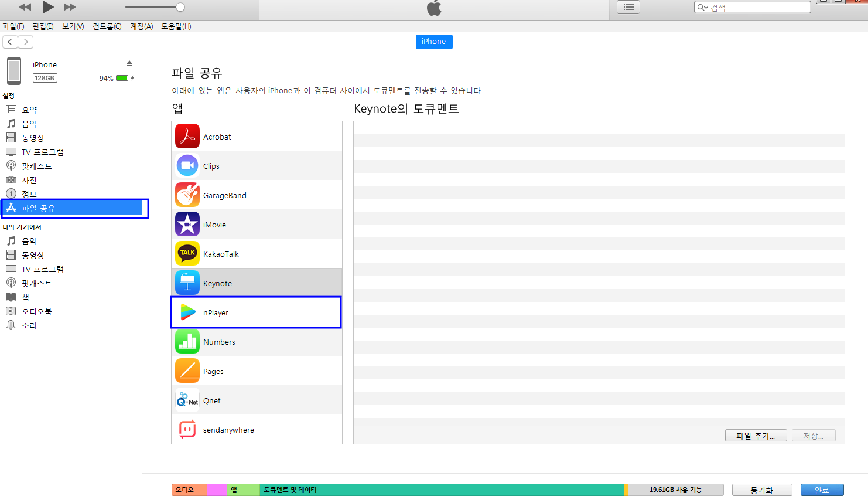
Task: Select 요약 in the settings sidebar
Action: click(x=71, y=110)
